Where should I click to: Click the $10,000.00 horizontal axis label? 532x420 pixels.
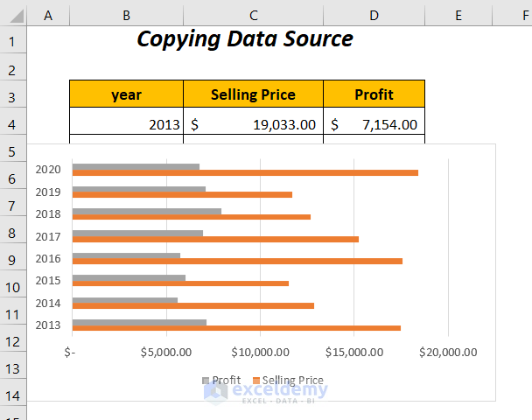click(x=260, y=352)
